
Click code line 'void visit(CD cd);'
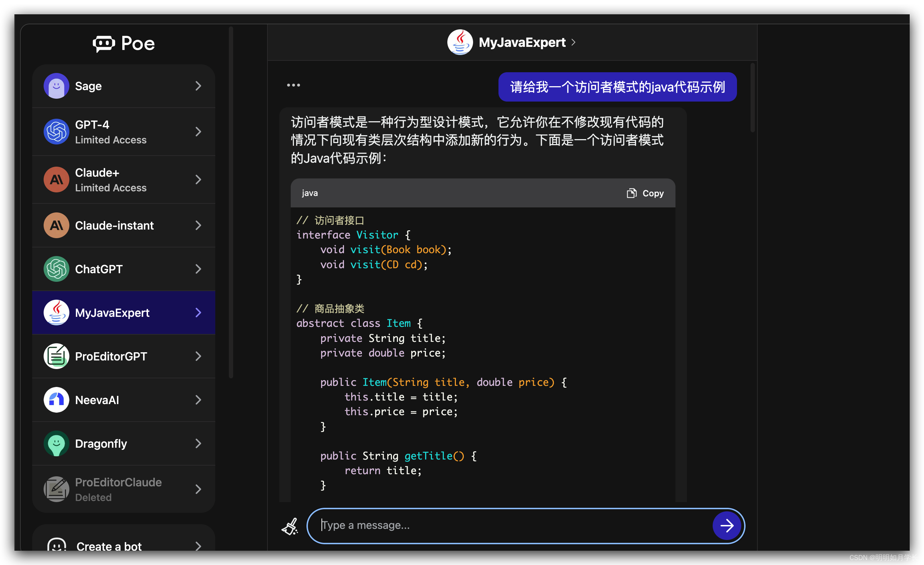pos(374,265)
